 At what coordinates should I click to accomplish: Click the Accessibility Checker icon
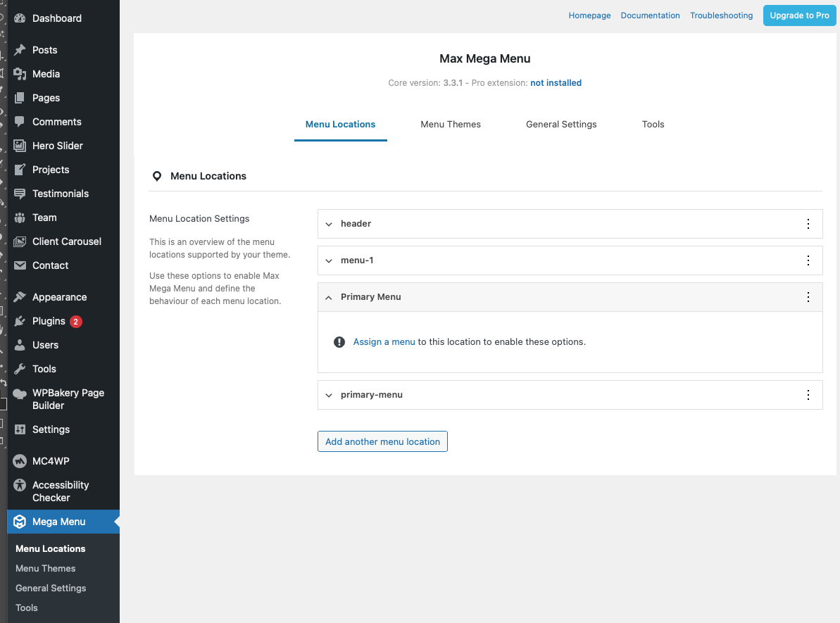[20, 485]
